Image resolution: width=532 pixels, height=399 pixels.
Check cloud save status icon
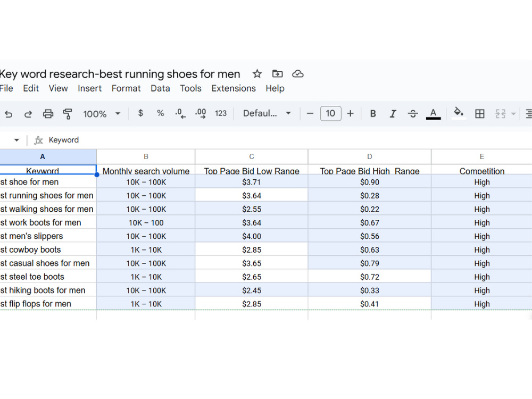(x=297, y=73)
